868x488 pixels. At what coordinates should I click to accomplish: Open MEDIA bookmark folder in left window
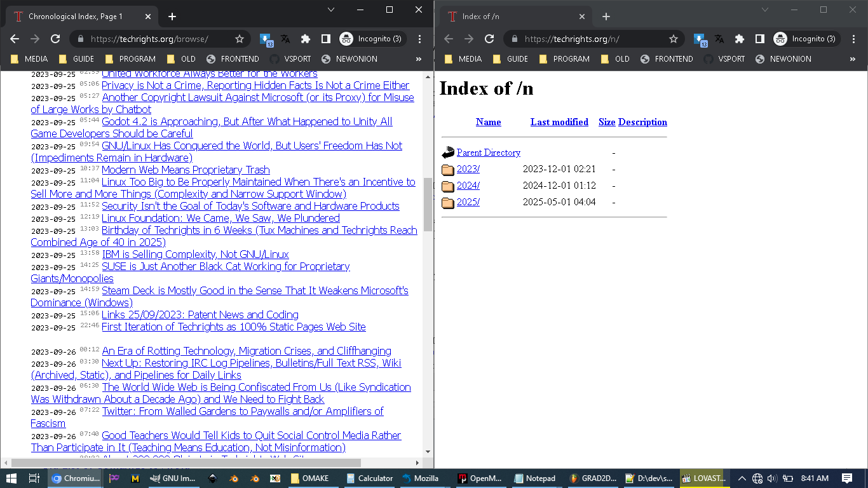(x=30, y=58)
